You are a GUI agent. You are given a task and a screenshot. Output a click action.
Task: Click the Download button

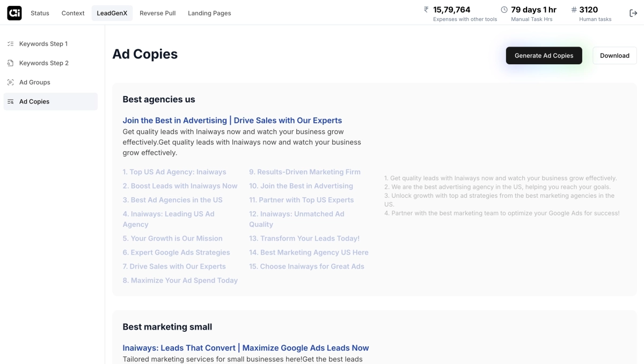(x=614, y=55)
